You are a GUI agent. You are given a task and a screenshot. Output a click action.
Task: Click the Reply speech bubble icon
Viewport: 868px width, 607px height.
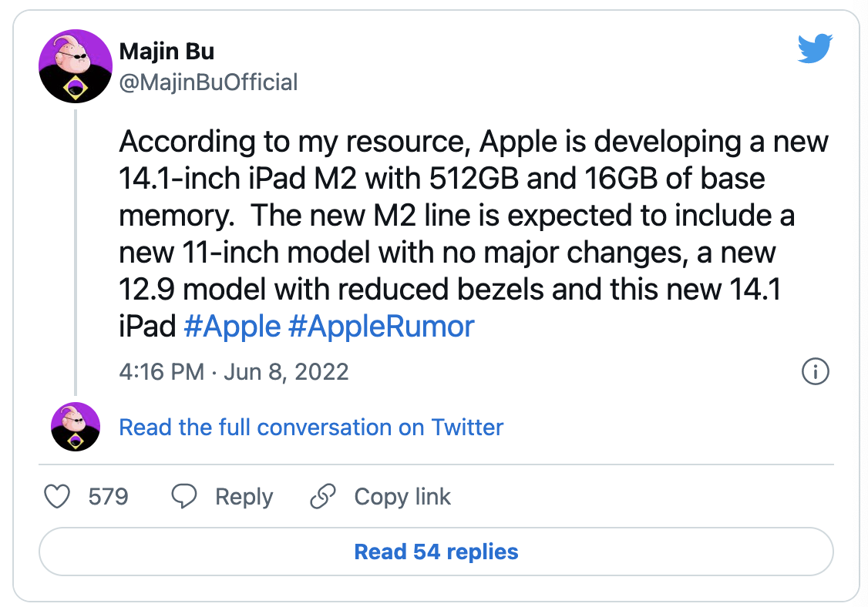tap(184, 497)
